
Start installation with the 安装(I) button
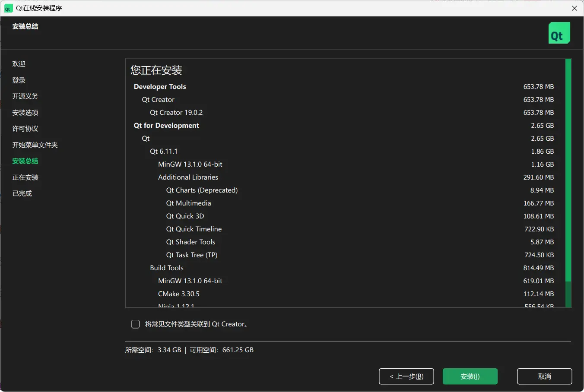pyautogui.click(x=470, y=376)
